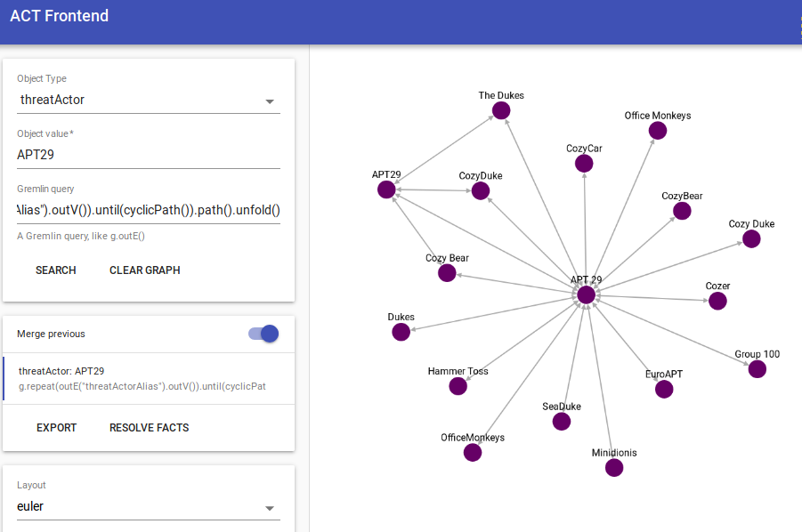Image resolution: width=802 pixels, height=532 pixels.
Task: Select the Minidionis graph node
Action: click(x=614, y=468)
